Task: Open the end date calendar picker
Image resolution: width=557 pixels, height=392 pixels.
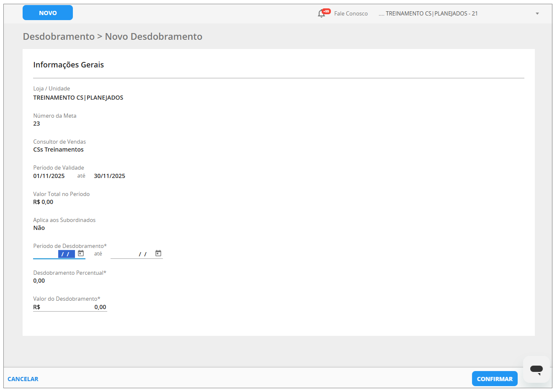Action: [158, 253]
